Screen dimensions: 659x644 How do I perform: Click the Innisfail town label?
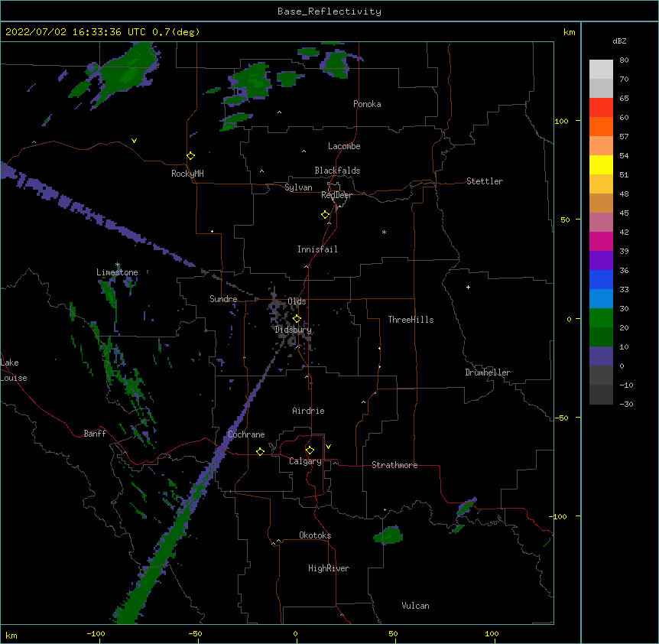click(x=317, y=249)
